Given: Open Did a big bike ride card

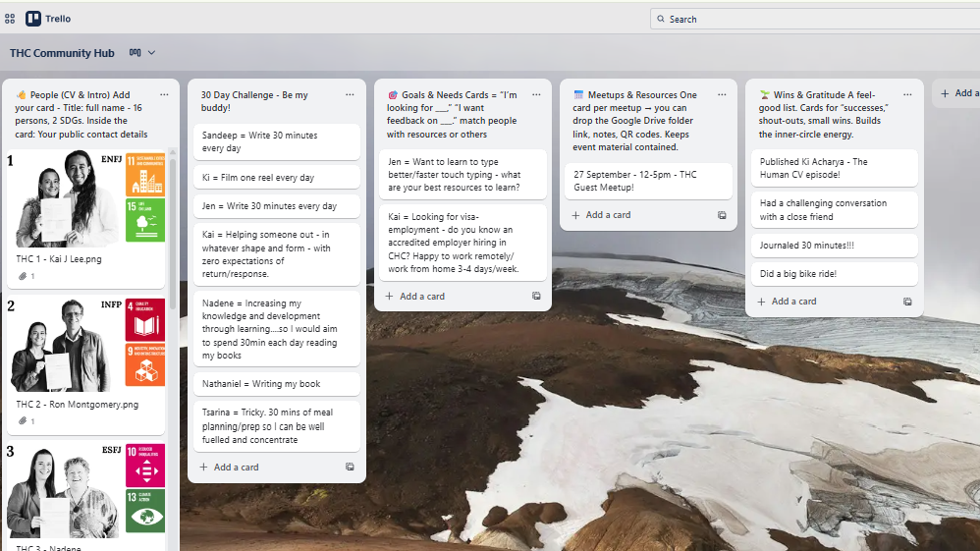Looking at the screenshot, I should [x=835, y=274].
